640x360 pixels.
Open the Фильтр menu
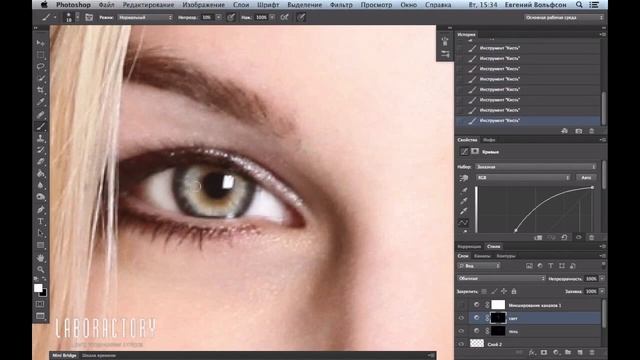pyautogui.click(x=341, y=5)
